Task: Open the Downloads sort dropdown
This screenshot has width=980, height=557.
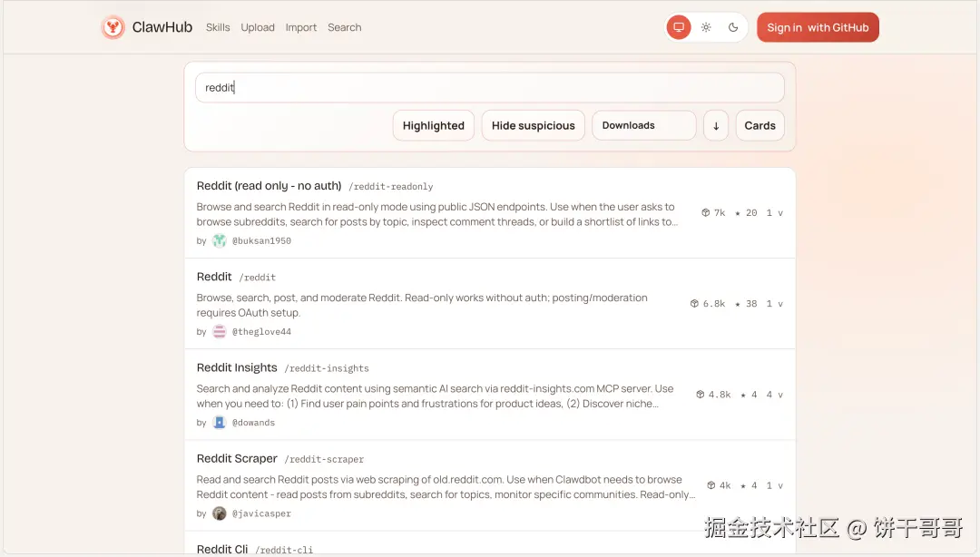Action: (x=643, y=126)
